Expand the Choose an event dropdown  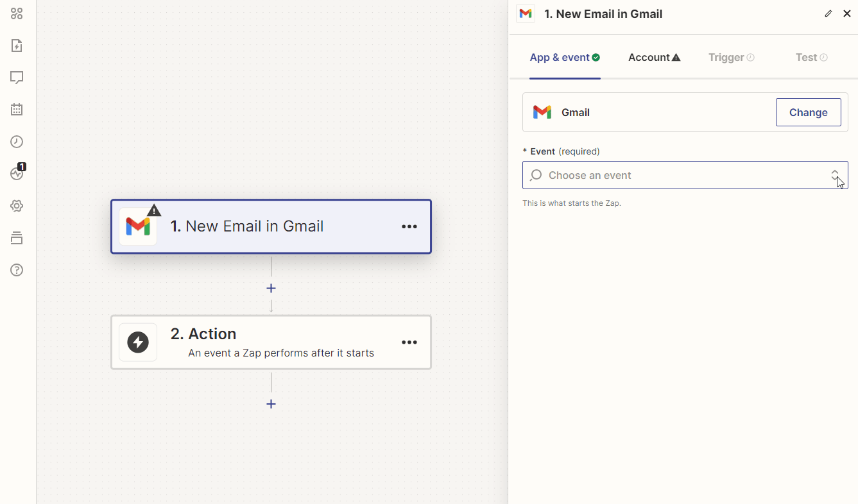[x=685, y=175]
